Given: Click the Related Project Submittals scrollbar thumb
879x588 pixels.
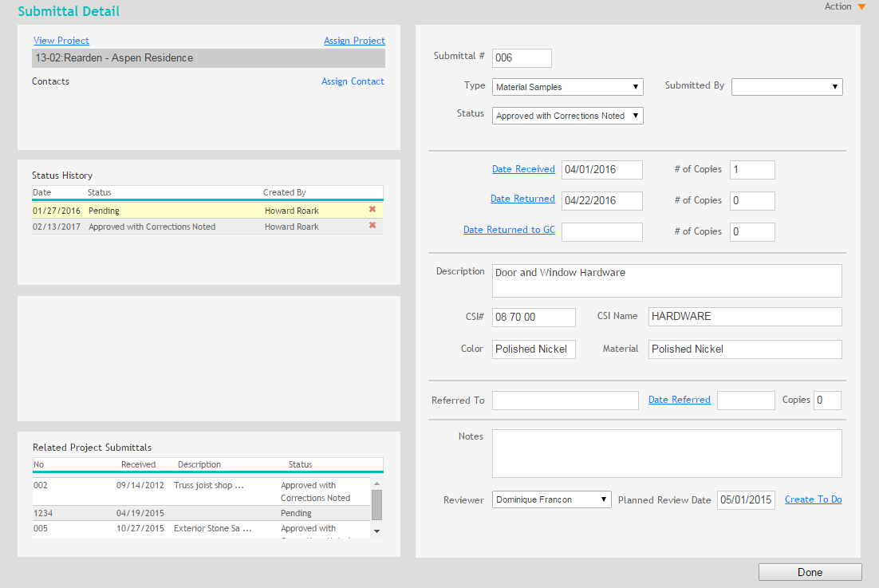Looking at the screenshot, I should point(376,505).
